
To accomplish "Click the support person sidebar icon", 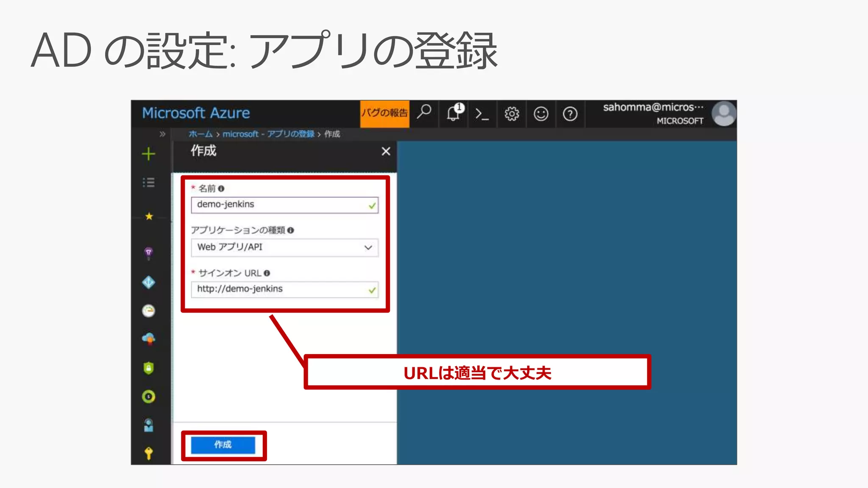I will tap(148, 425).
